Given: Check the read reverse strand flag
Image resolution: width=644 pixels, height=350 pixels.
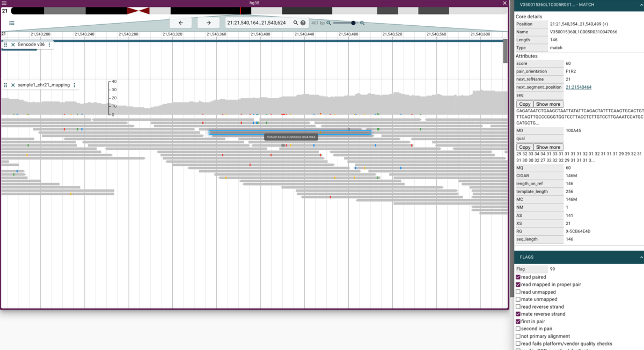Looking at the screenshot, I should 518,307.
